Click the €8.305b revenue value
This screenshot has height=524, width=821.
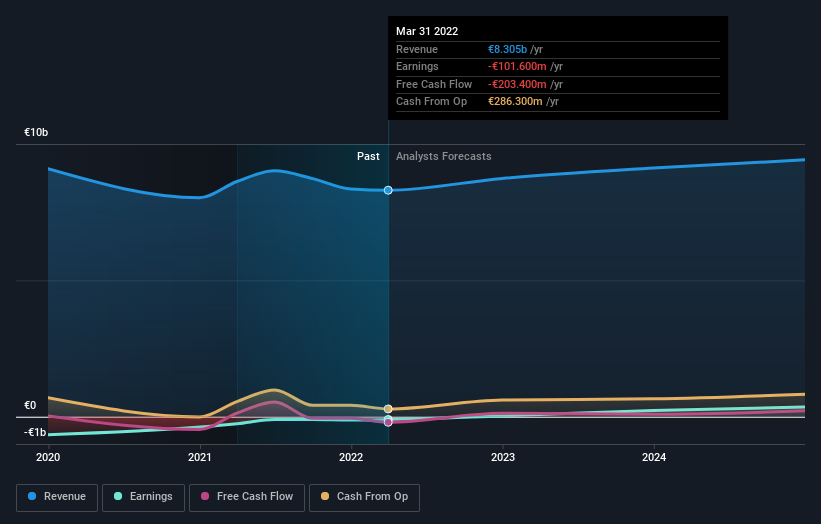point(507,49)
